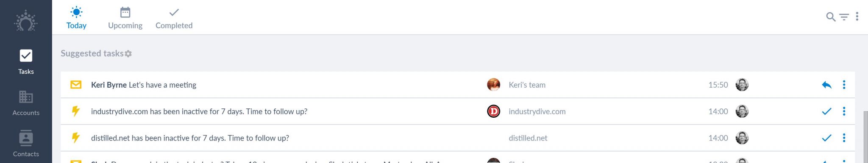Mark industrydive.com follow-up as complete
Screen dimensions: 868x163
826,111
